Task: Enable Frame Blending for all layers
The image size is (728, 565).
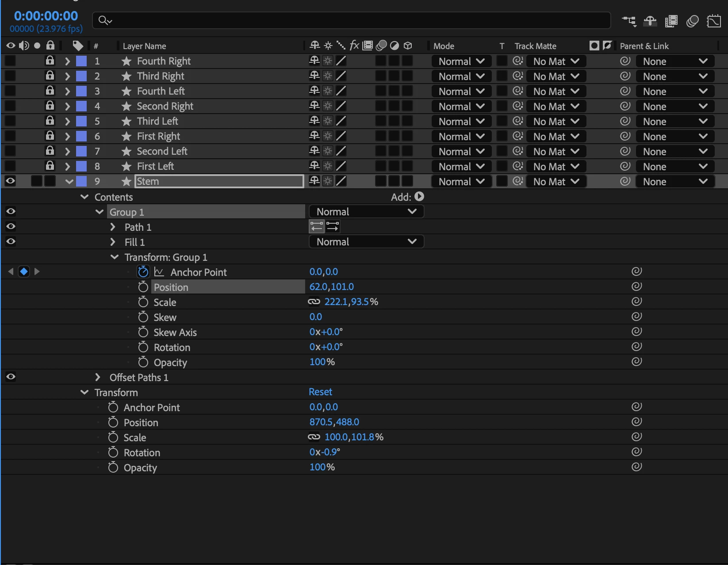Action: coord(671,21)
